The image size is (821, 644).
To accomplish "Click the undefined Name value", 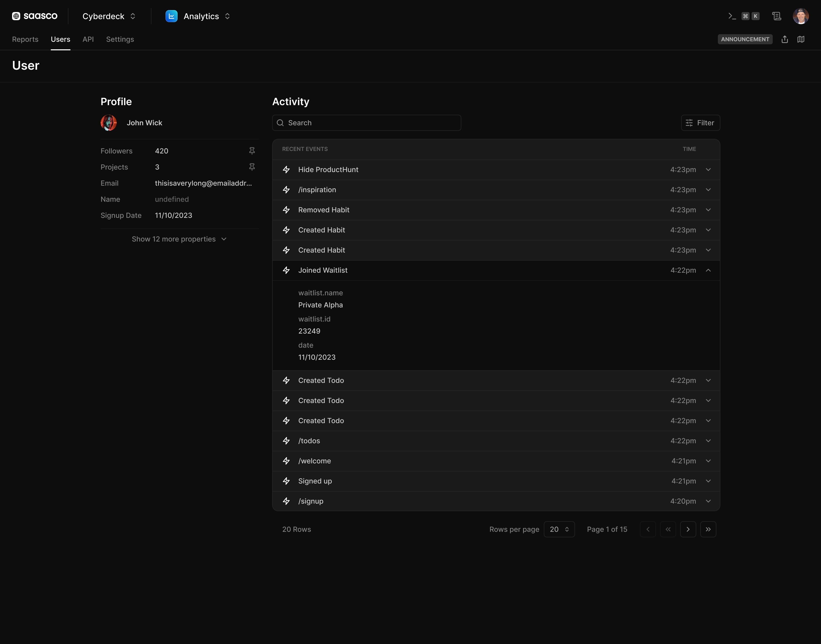I will point(172,199).
